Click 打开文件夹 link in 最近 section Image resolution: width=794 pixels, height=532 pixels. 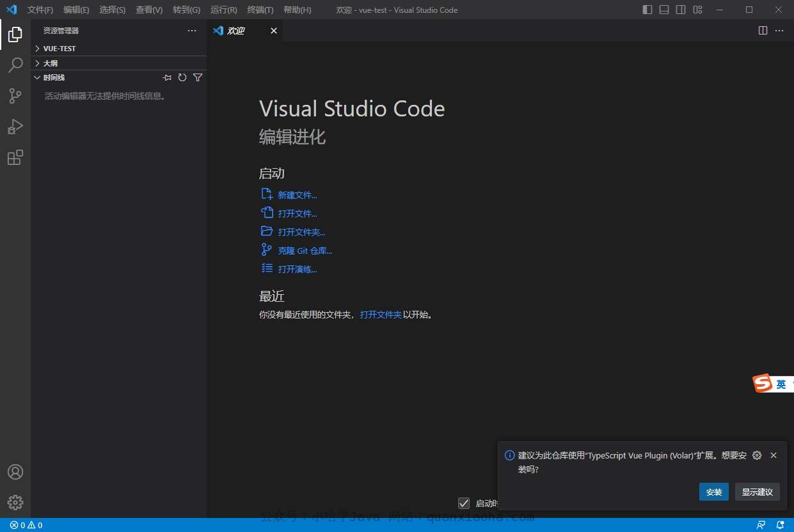pyautogui.click(x=381, y=315)
